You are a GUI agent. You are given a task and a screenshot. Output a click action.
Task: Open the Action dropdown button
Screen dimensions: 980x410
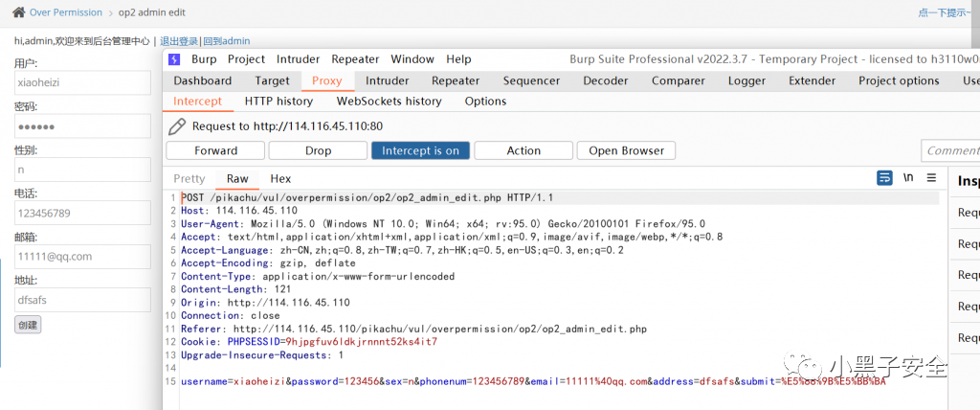click(523, 150)
